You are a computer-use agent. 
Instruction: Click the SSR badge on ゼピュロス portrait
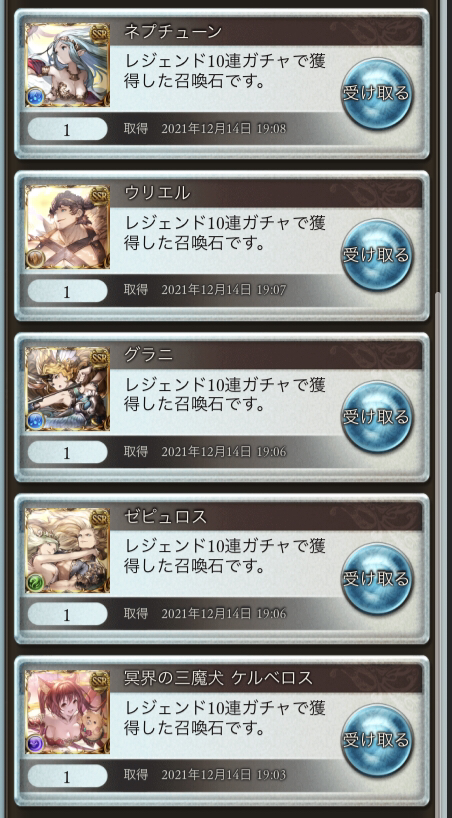click(x=99, y=519)
